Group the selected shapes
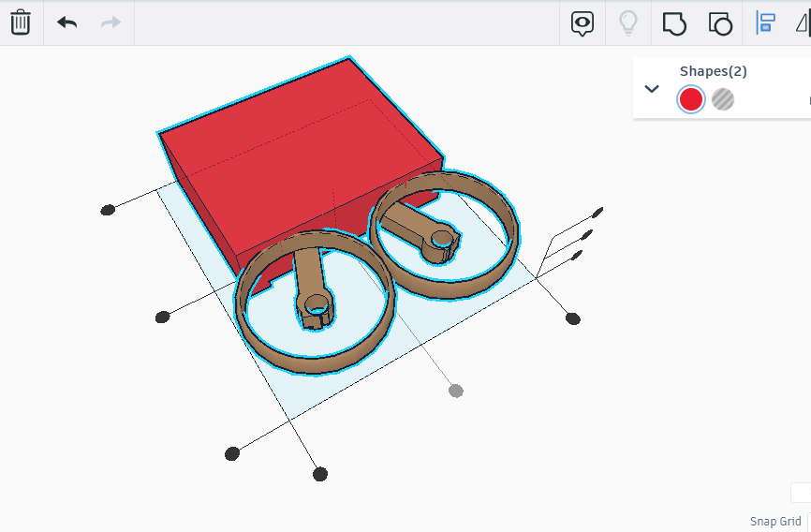This screenshot has width=811, height=532. pos(674,23)
